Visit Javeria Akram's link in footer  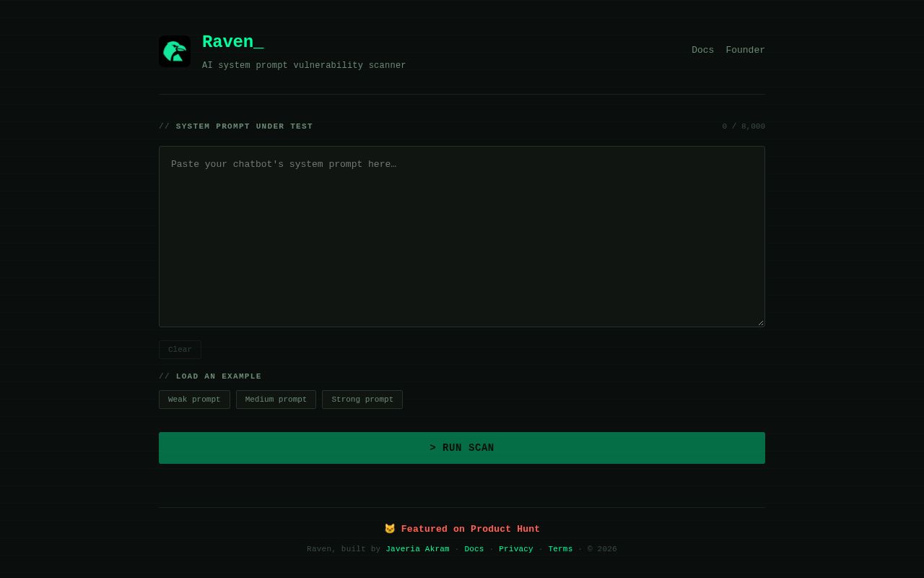point(417,549)
